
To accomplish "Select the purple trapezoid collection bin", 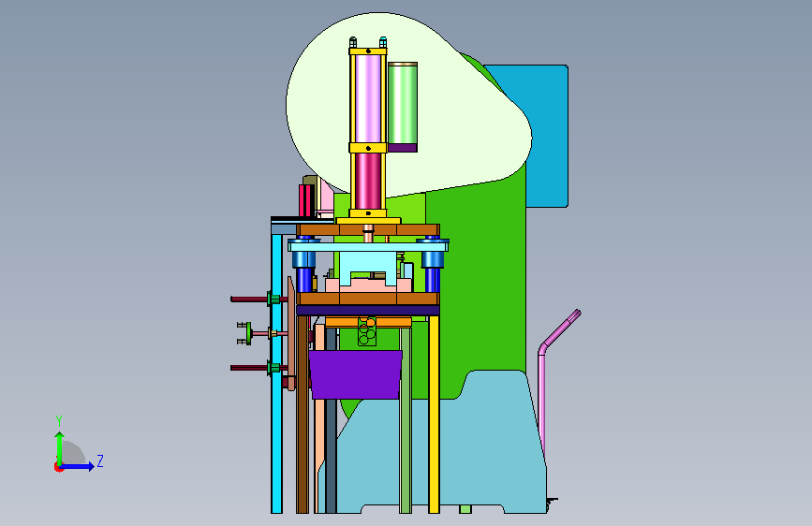I will [x=355, y=374].
